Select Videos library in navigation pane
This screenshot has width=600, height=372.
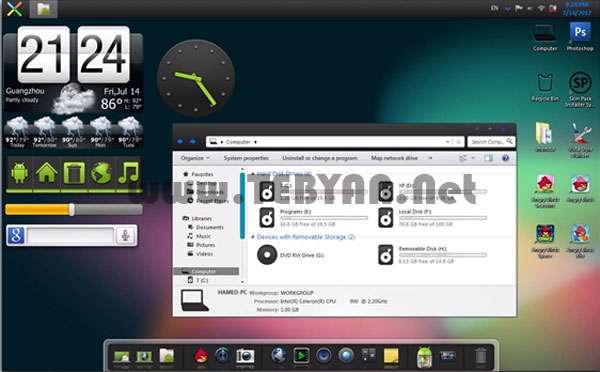coord(200,254)
